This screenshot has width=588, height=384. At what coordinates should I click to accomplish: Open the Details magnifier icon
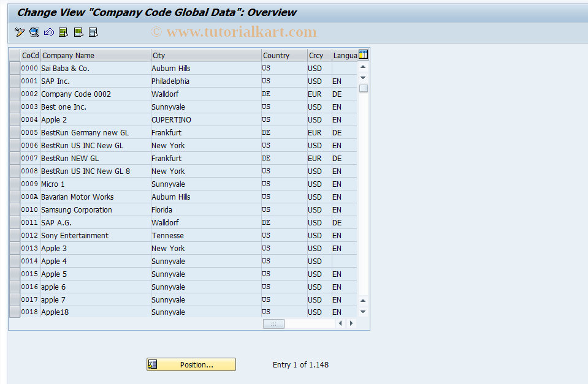coord(34,32)
